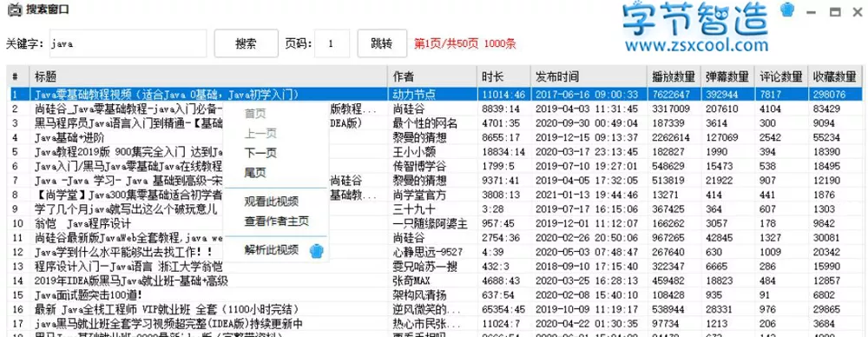
Task: Choose 尾页 from the context menu
Action: click(255, 173)
